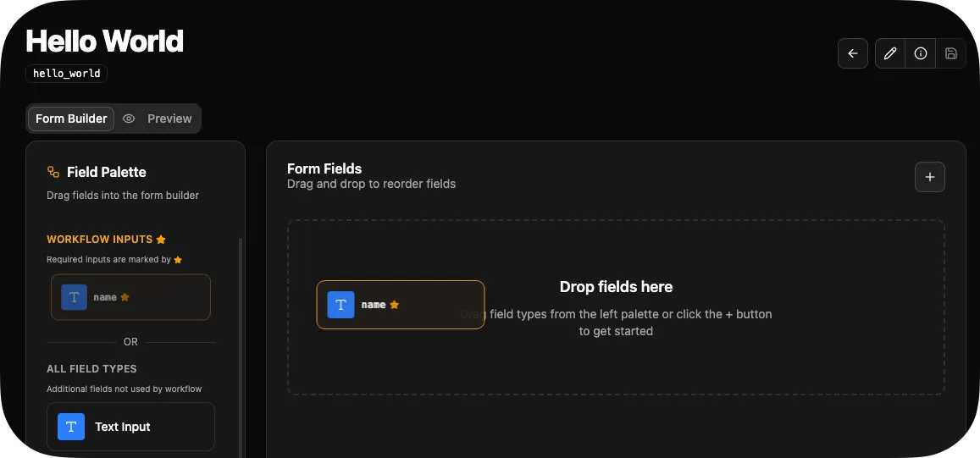Click the ALL FIELD TYPES section label

tap(91, 369)
